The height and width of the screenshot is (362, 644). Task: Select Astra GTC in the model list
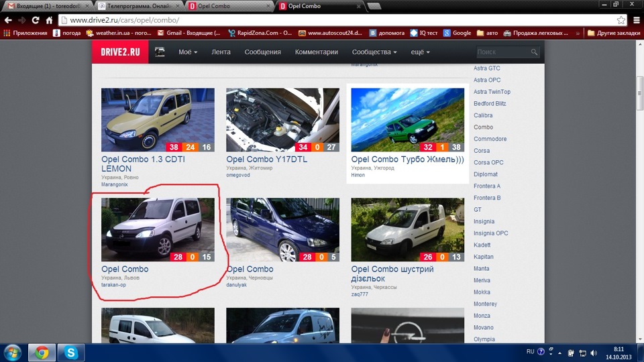487,68
